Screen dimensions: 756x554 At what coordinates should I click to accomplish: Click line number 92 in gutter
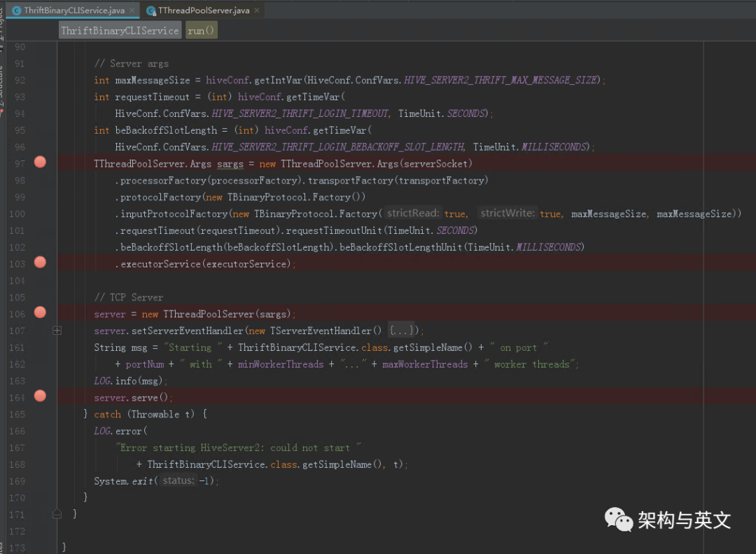pos(20,80)
